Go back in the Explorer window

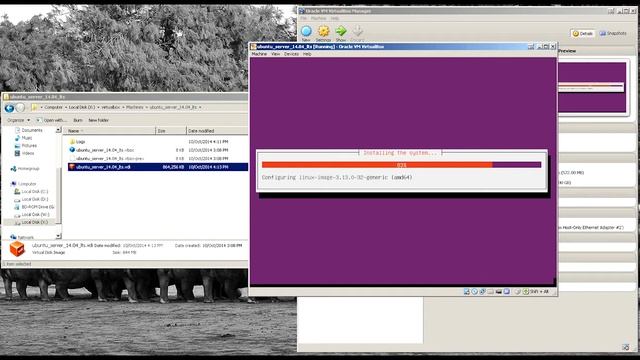(x=9, y=108)
